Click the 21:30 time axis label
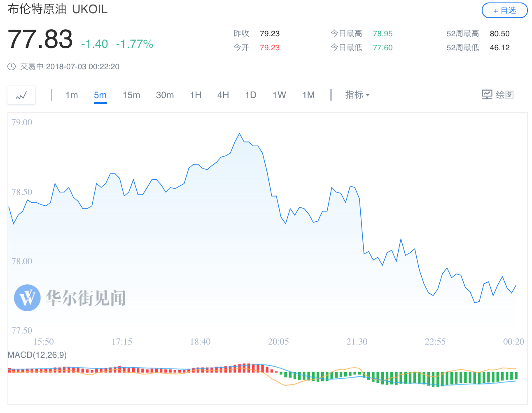 [357, 342]
